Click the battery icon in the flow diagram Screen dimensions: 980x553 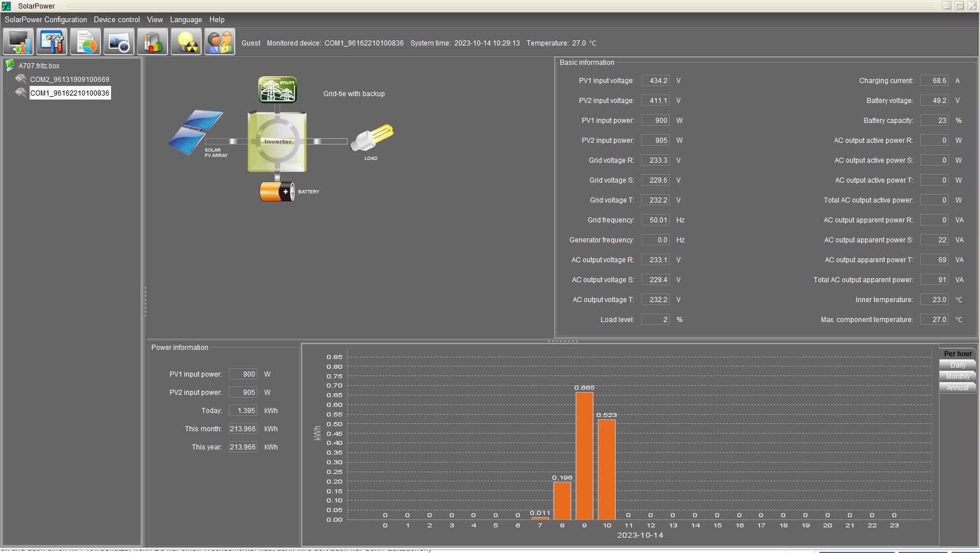(x=277, y=192)
